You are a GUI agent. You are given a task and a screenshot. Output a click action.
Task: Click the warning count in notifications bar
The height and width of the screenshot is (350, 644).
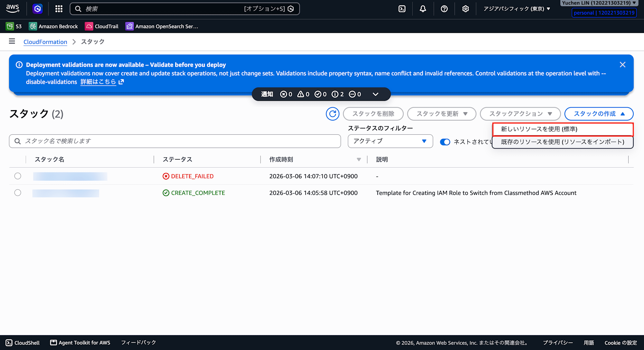coord(303,94)
